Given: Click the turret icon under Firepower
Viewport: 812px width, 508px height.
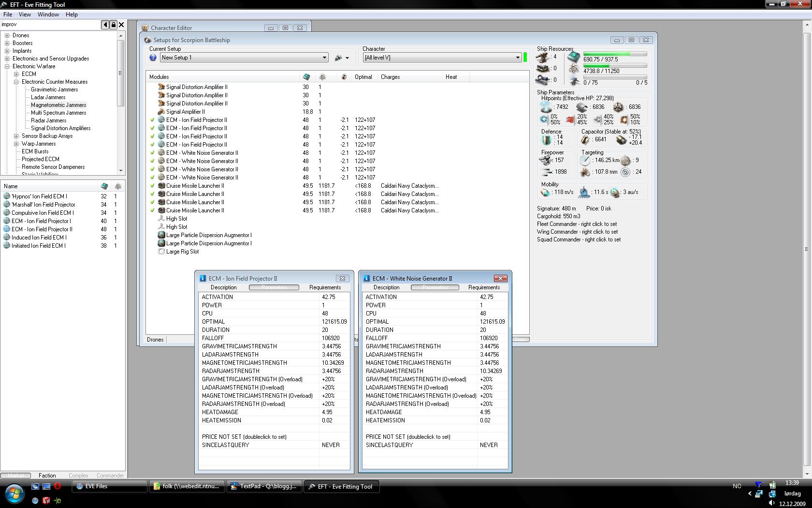Looking at the screenshot, I should (546, 160).
